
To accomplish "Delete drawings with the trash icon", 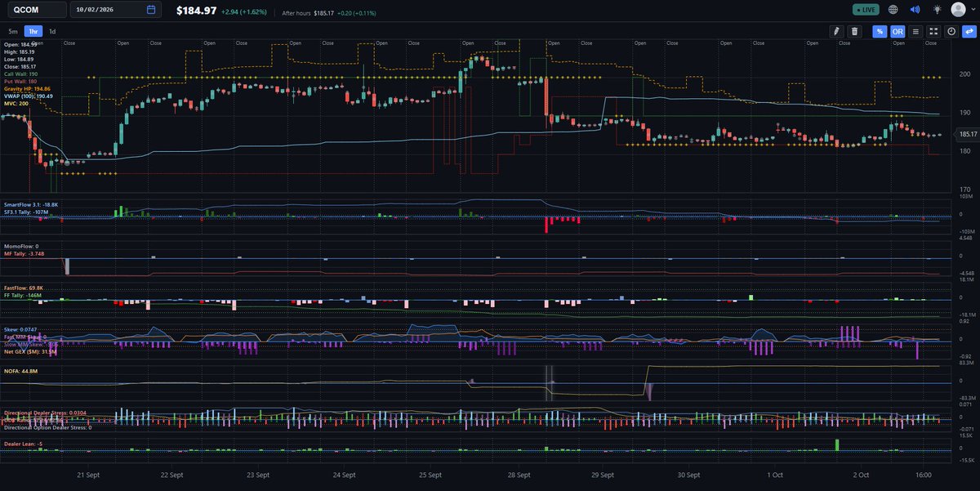I will tap(854, 31).
